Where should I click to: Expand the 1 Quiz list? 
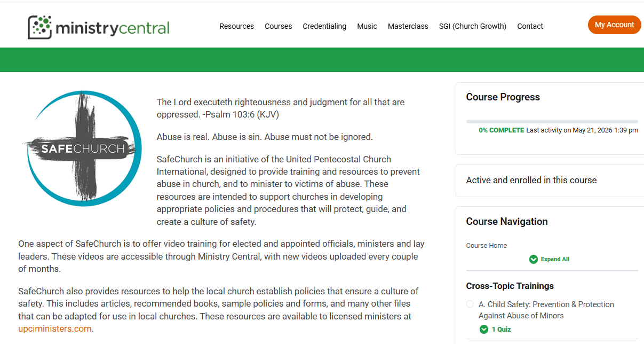point(495,329)
